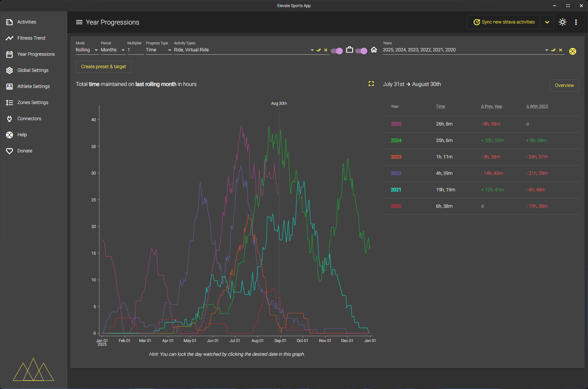This screenshot has width=588, height=389.
Task: Select all activity types with double-check icon
Action: 319,50
